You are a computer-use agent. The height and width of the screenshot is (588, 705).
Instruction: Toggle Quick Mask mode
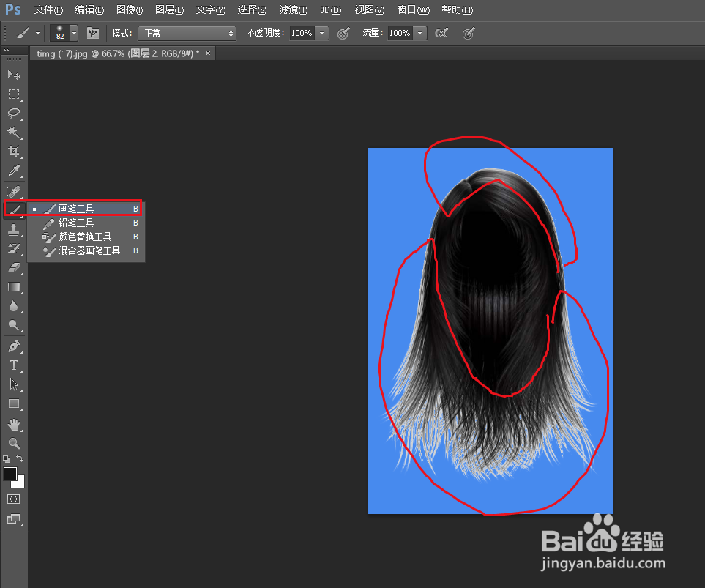(13, 499)
